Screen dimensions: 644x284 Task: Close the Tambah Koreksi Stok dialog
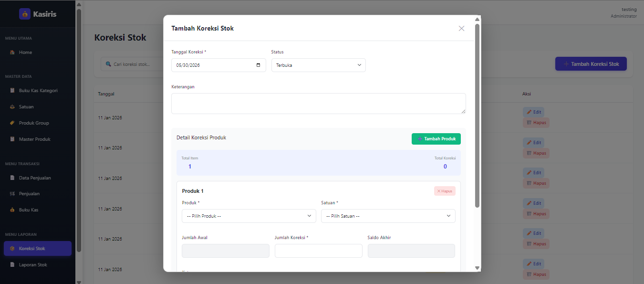[x=461, y=28]
